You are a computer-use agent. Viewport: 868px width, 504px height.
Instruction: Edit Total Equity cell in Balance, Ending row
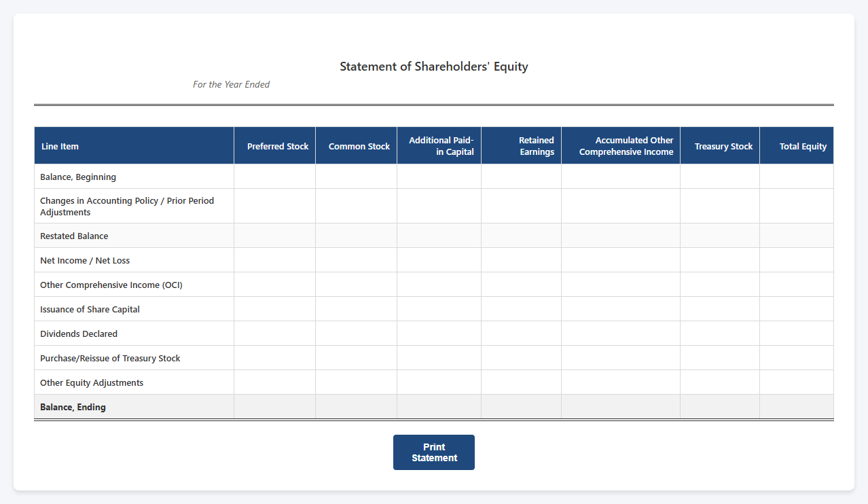pos(797,407)
